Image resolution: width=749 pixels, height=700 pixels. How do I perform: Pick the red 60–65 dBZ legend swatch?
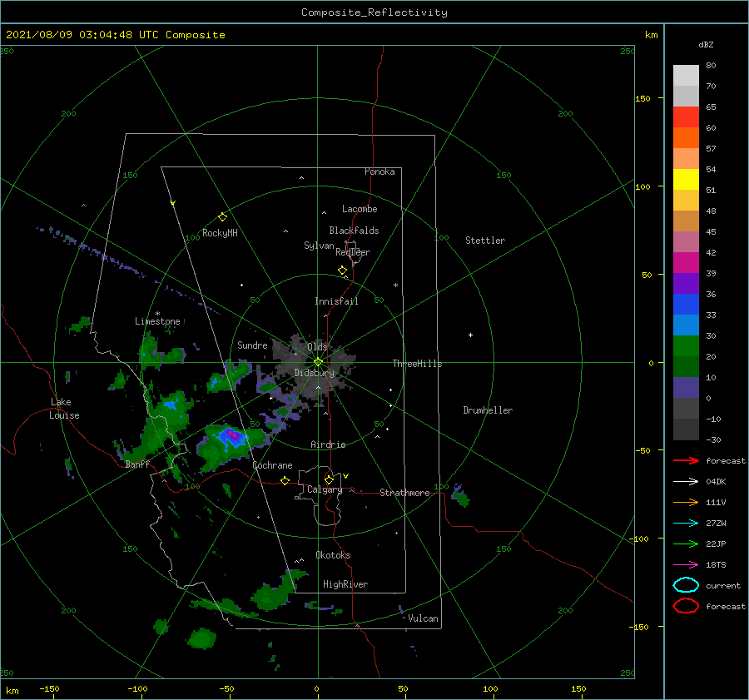tap(686, 117)
